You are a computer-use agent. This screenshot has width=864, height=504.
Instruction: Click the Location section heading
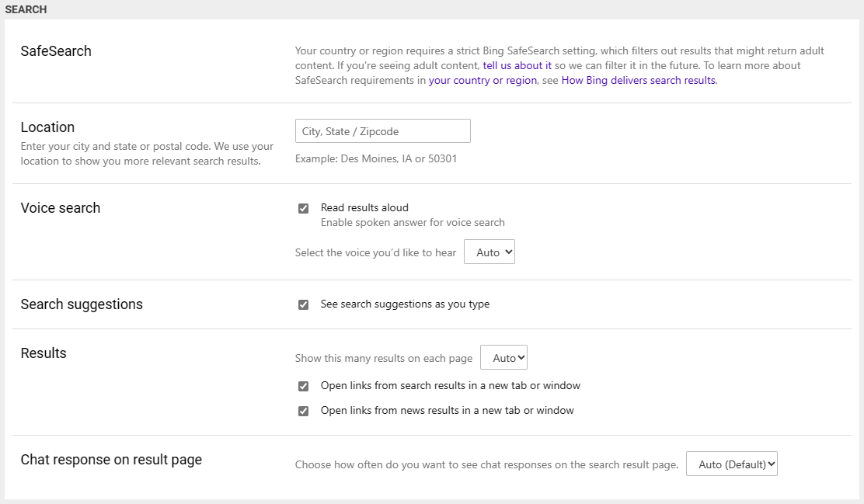(x=47, y=127)
